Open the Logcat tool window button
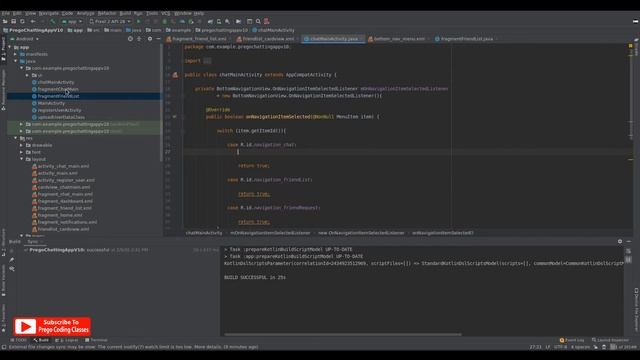 67,340
